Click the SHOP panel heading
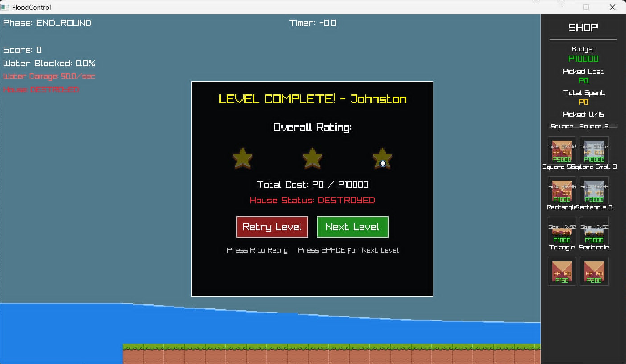 click(583, 28)
